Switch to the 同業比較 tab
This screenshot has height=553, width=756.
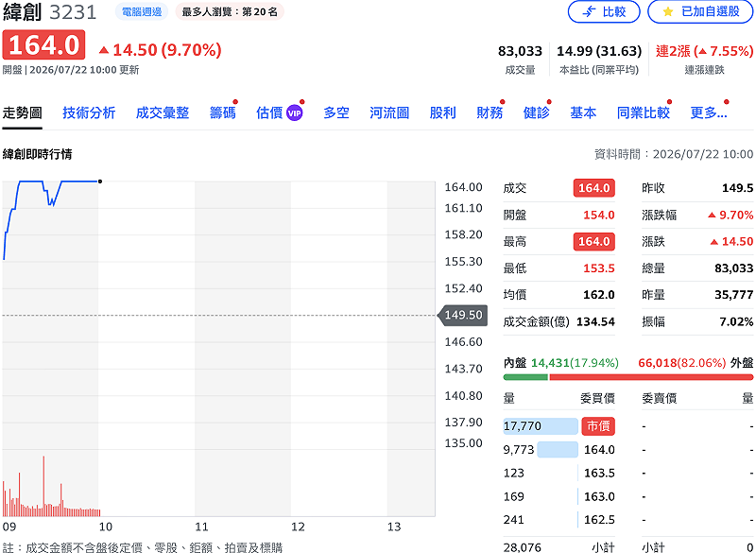coord(644,112)
